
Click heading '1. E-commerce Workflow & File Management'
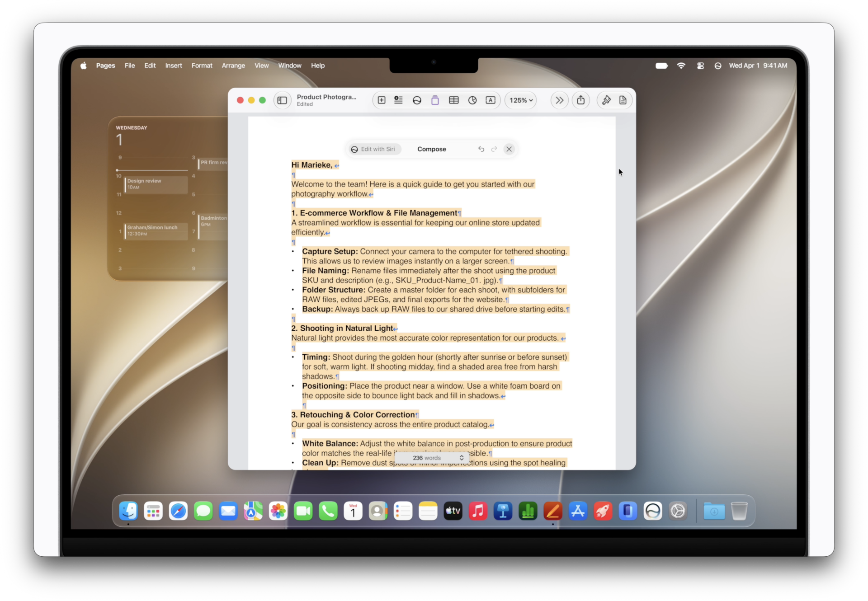[x=374, y=213]
